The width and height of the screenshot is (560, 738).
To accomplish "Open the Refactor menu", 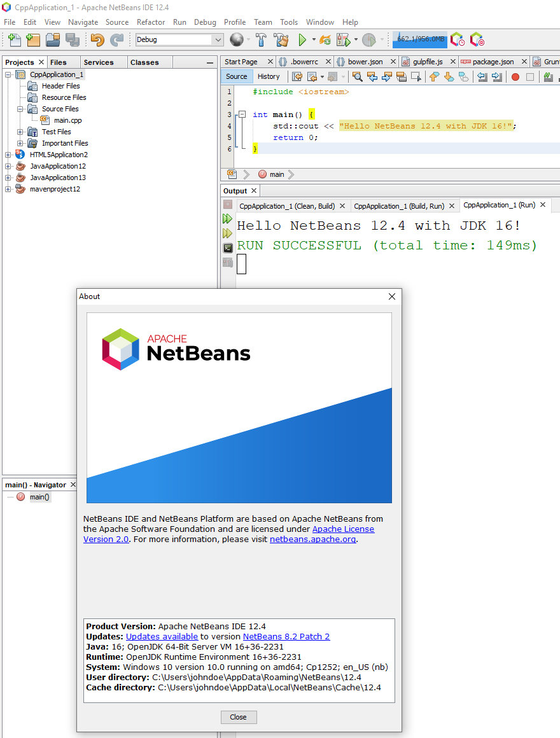I will pyautogui.click(x=151, y=22).
